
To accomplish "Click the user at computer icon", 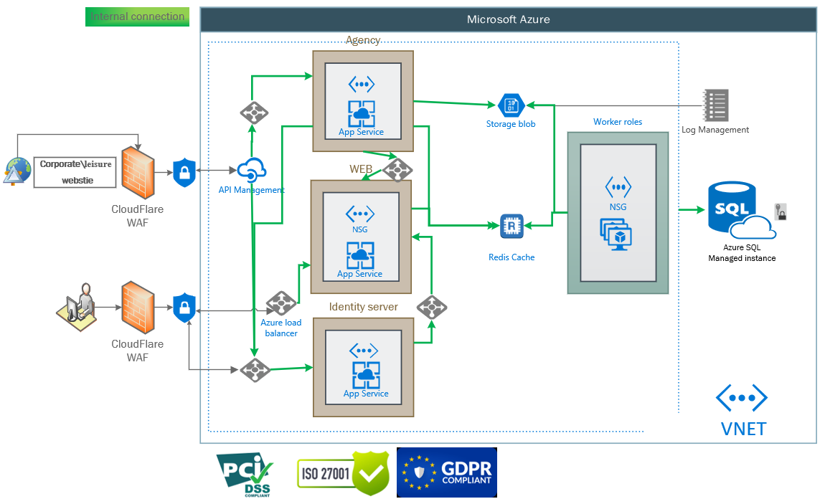I will pos(77,308).
